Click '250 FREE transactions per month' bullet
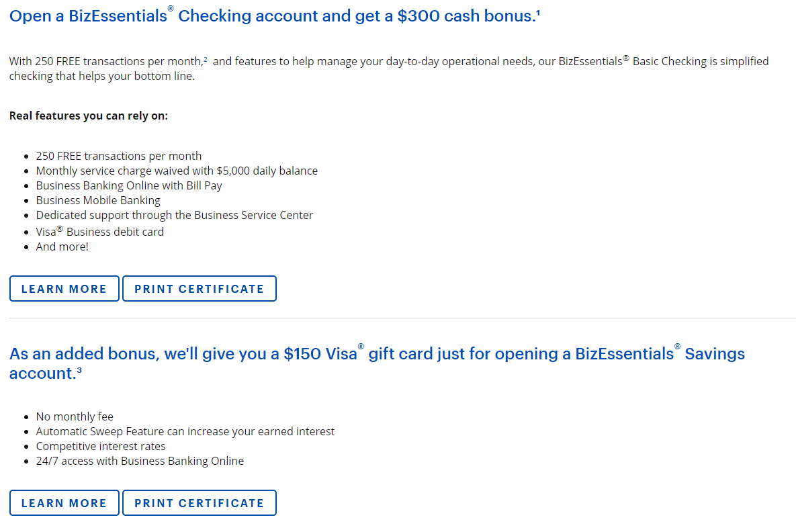796x532 pixels. [119, 156]
